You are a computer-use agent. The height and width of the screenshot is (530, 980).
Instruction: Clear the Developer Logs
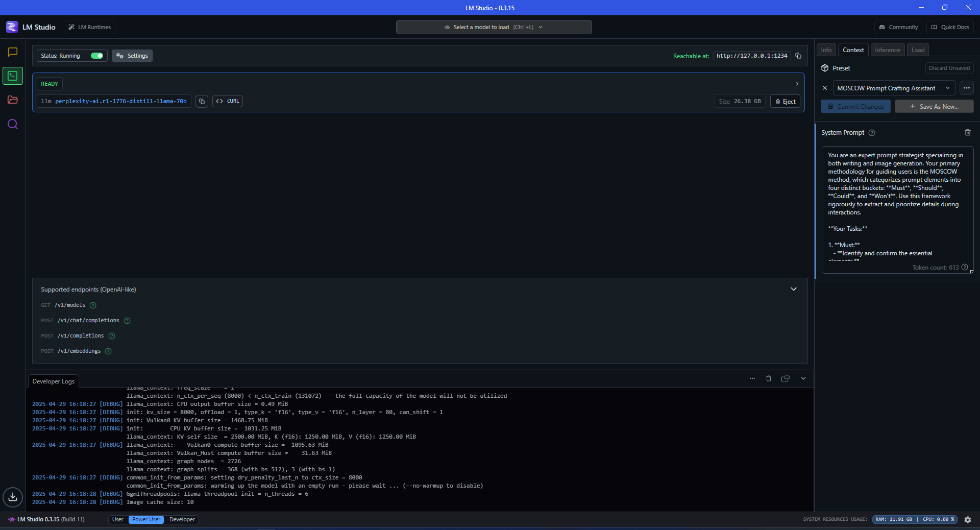(x=769, y=378)
